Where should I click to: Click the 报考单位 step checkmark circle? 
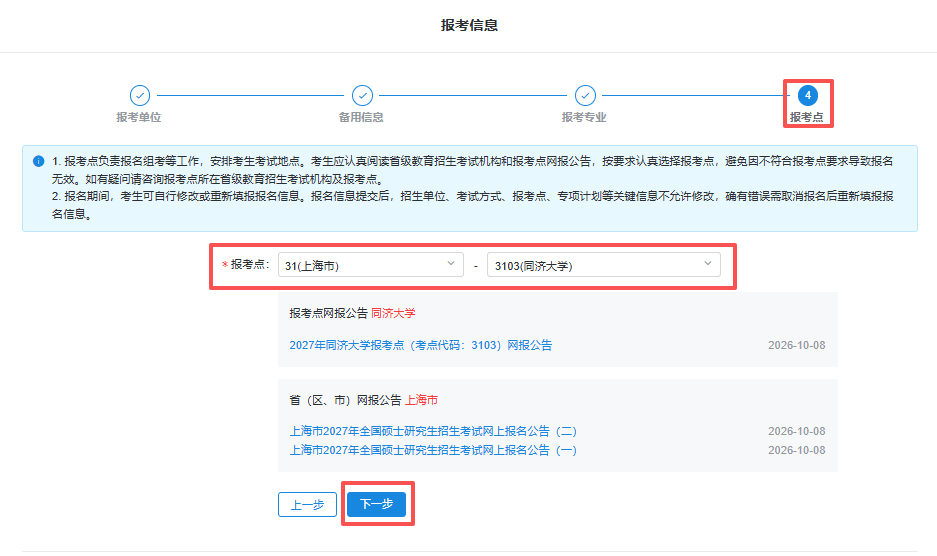point(140,95)
